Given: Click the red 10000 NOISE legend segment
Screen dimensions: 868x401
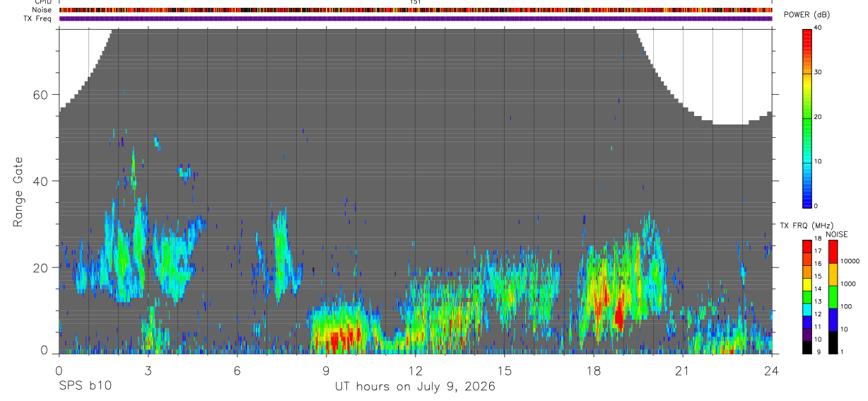Looking at the screenshot, I should (x=833, y=252).
